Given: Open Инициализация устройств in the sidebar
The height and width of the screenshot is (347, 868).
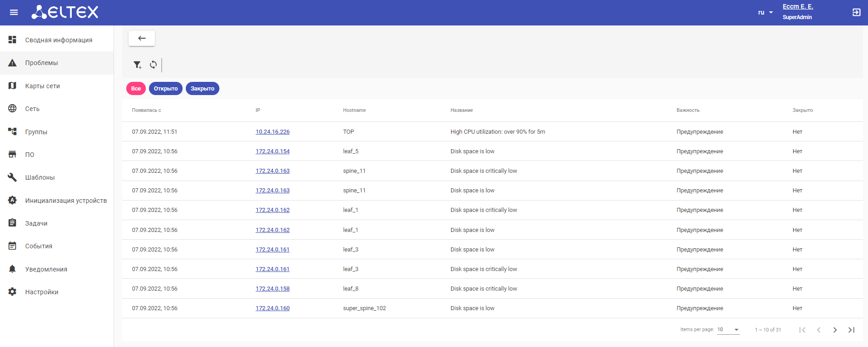Looking at the screenshot, I should pyautogui.click(x=66, y=201).
